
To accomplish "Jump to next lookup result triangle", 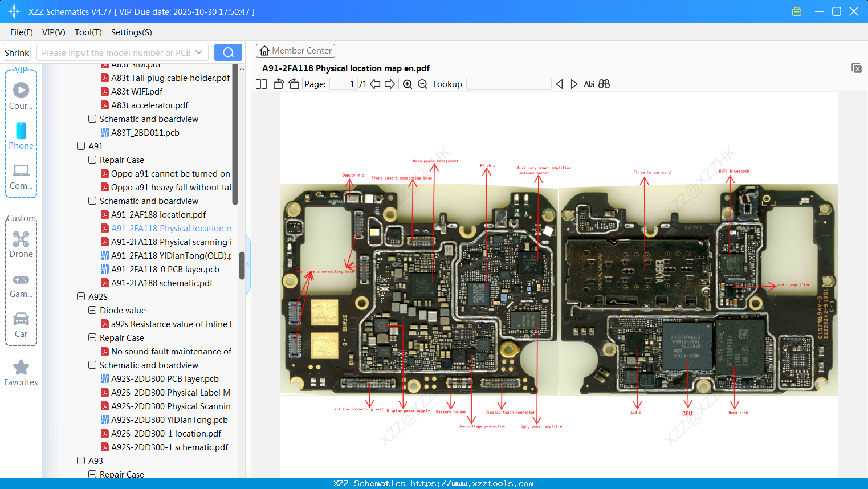I will click(574, 84).
